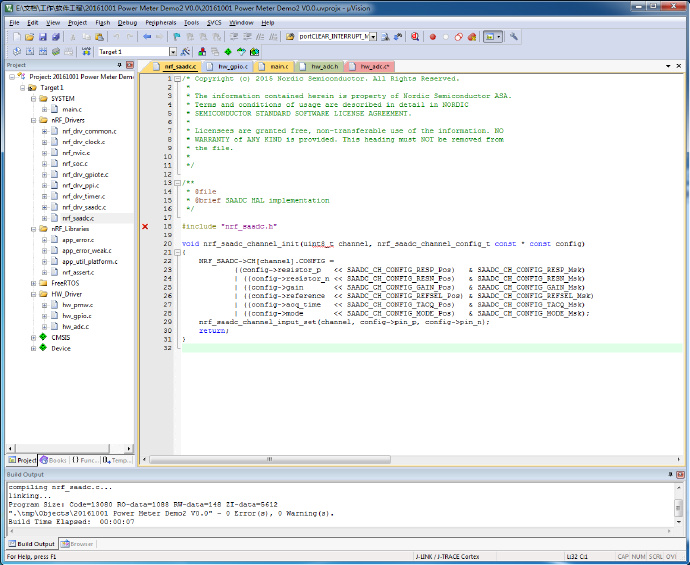Viewport: 690px width, 565px height.
Task: Translate current file icon on the build toolbar
Action: point(17,52)
